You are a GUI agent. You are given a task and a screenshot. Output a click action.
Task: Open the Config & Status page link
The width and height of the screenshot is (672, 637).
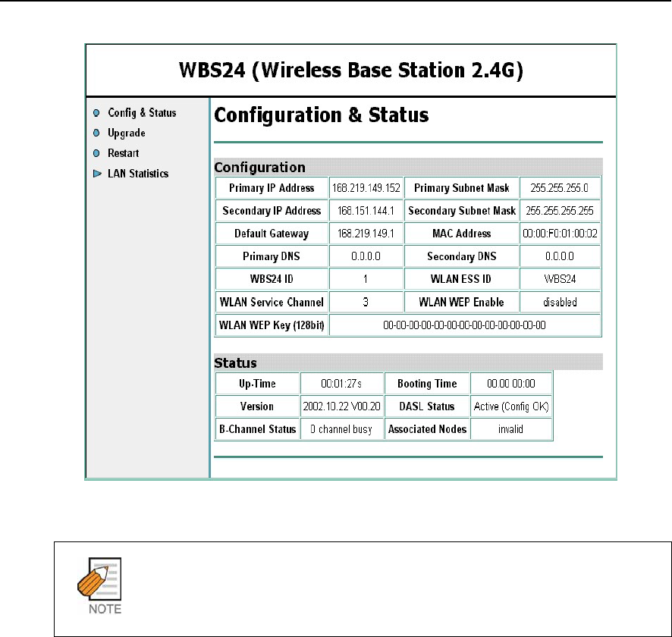(x=142, y=113)
